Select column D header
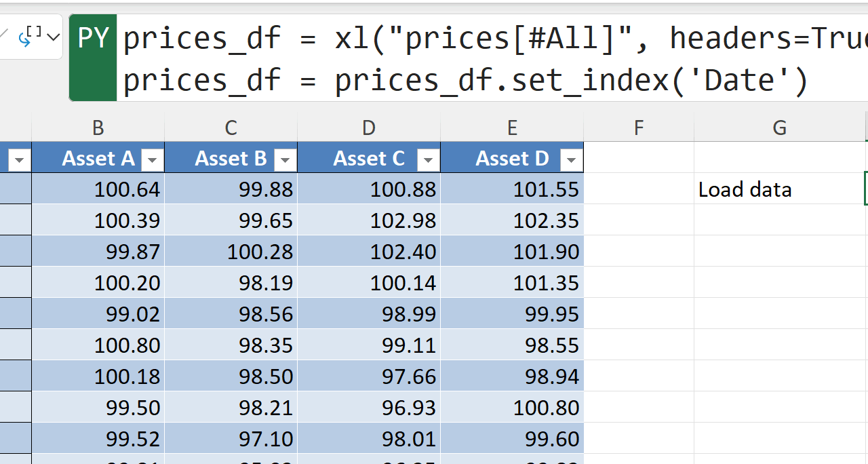Image resolution: width=868 pixels, height=464 pixels. pos(369,128)
